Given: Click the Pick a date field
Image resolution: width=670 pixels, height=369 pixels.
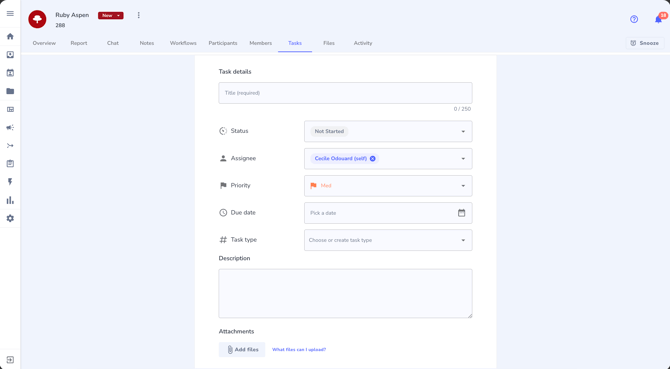Looking at the screenshot, I should pyautogui.click(x=388, y=213).
